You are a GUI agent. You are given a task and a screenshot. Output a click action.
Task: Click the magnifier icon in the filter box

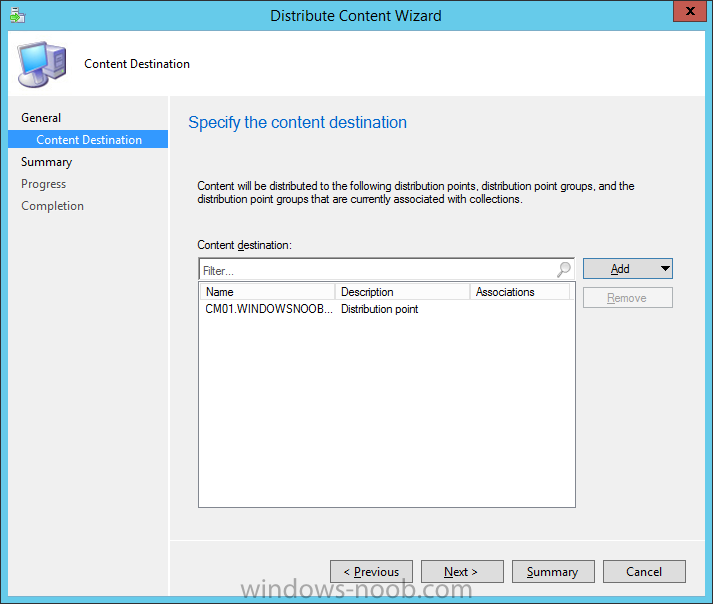click(563, 270)
